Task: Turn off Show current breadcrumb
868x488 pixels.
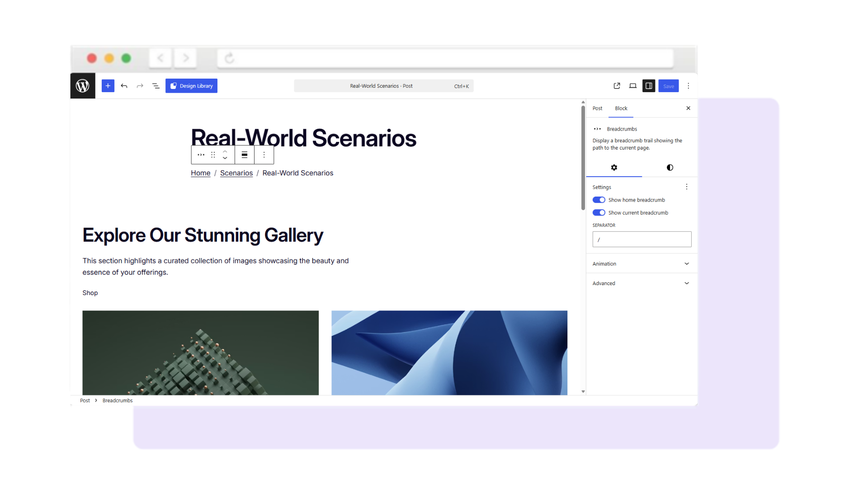Action: [x=599, y=212]
